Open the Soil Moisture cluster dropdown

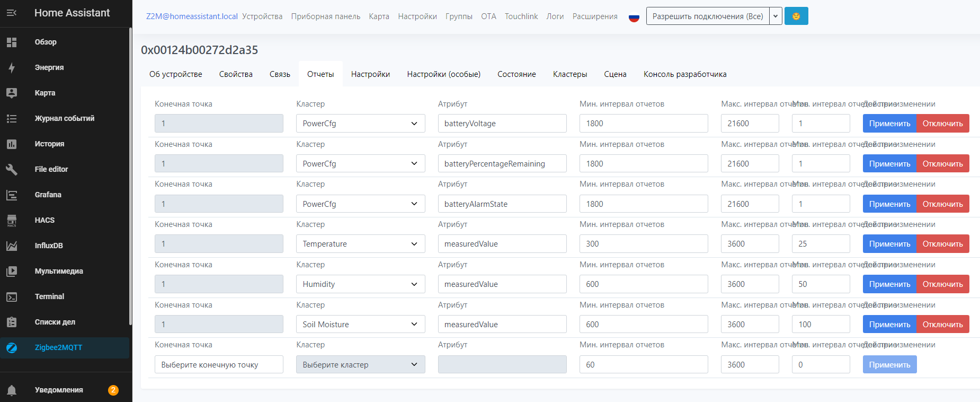pyautogui.click(x=360, y=325)
